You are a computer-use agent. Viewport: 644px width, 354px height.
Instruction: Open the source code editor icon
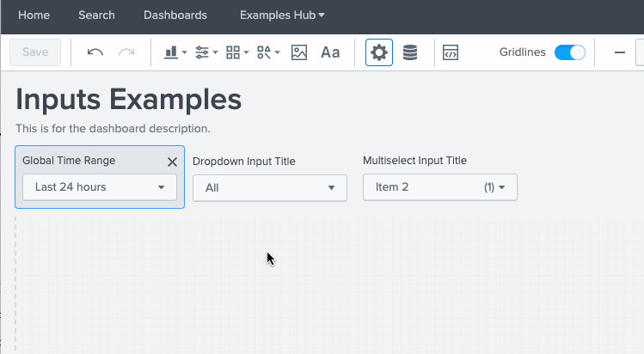click(450, 52)
